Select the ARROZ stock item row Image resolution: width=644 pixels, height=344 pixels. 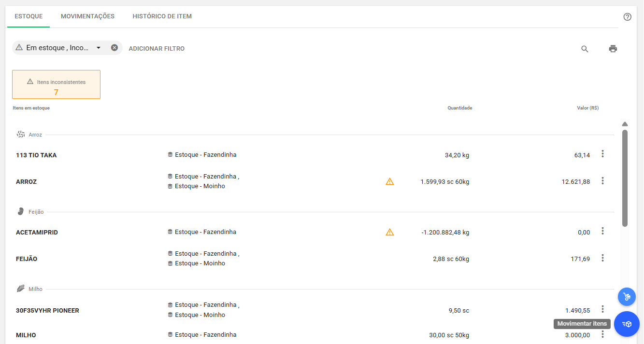[x=27, y=182]
